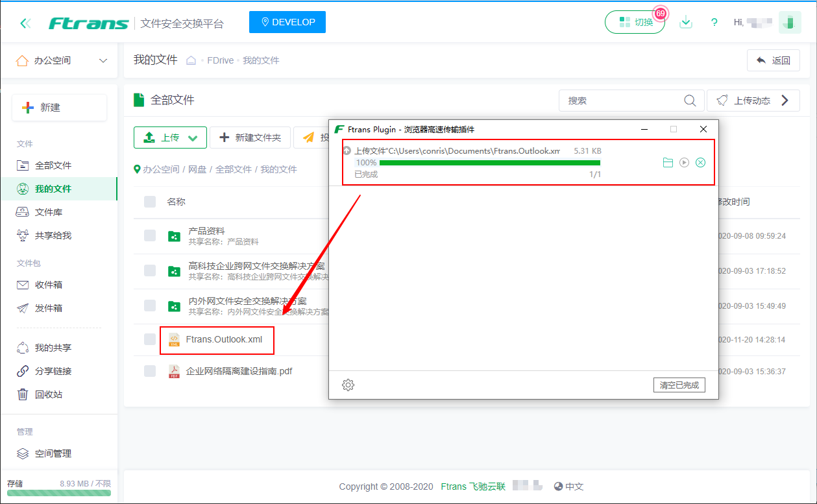Toggle the select-all checkbox beside 名称
Image resolution: width=817 pixels, height=504 pixels.
point(150,202)
